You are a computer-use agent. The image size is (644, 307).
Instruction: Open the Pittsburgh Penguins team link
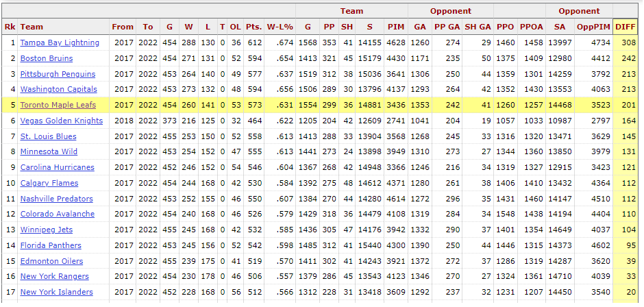(58, 74)
